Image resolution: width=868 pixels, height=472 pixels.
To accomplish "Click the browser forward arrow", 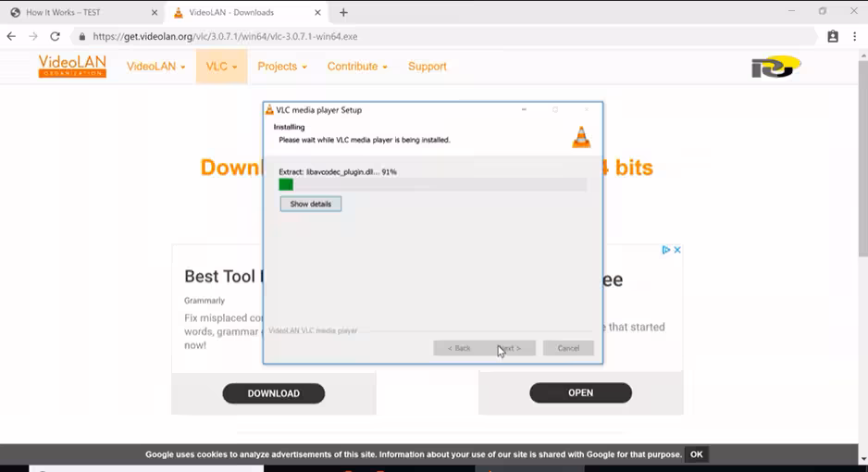I will 33,36.
